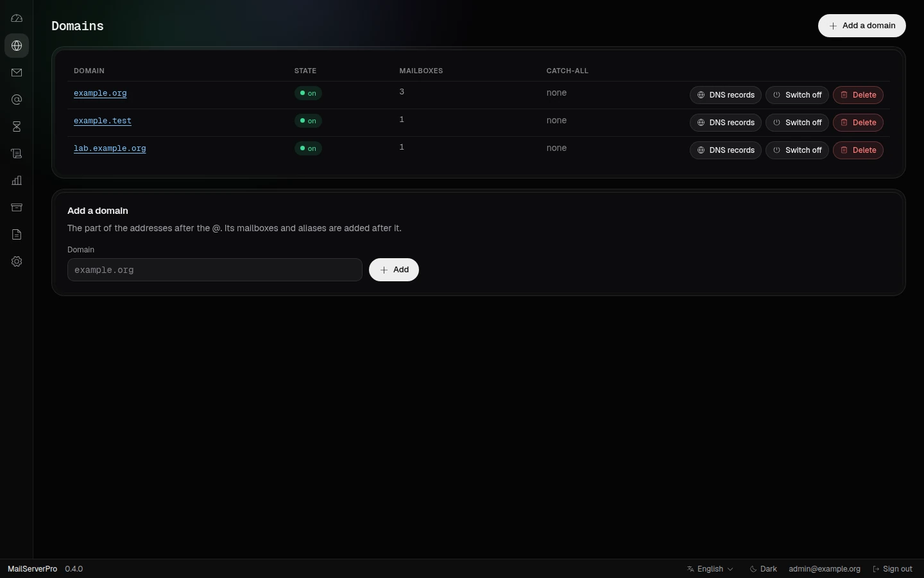
Task: Click the Add a domain button at top right
Action: coord(862,26)
